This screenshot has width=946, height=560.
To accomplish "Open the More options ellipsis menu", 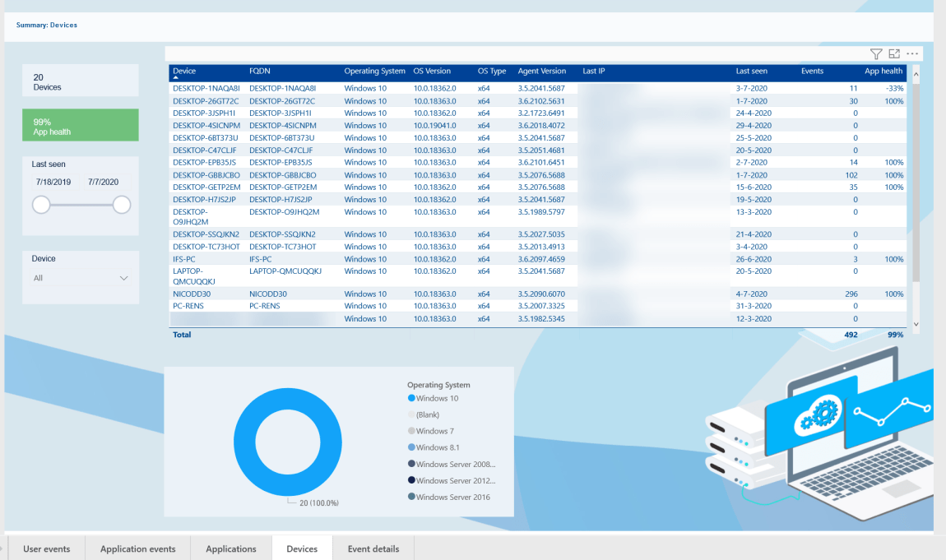I will 911,53.
